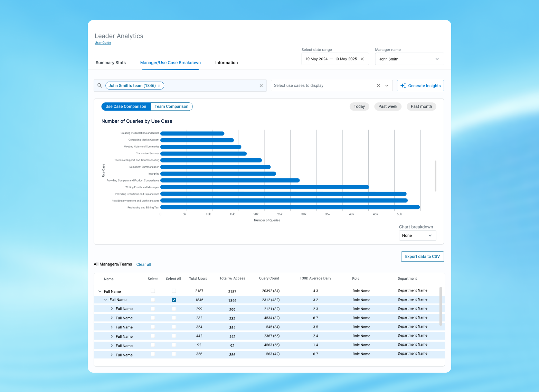Image resolution: width=539 pixels, height=392 pixels.
Task: Click the query count cell 563 (42)
Action: [x=273, y=354]
